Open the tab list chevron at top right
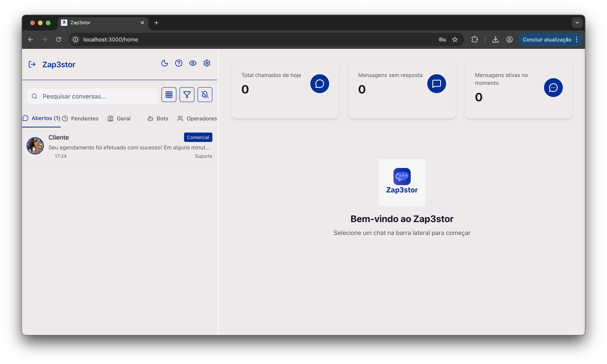Viewport: 607px width, 364px height. click(x=577, y=22)
